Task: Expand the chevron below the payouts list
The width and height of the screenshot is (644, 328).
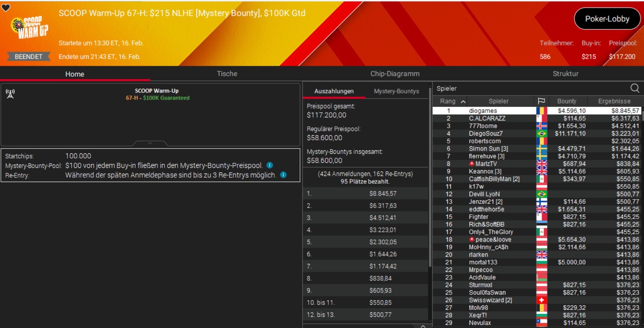Action: 423,326
